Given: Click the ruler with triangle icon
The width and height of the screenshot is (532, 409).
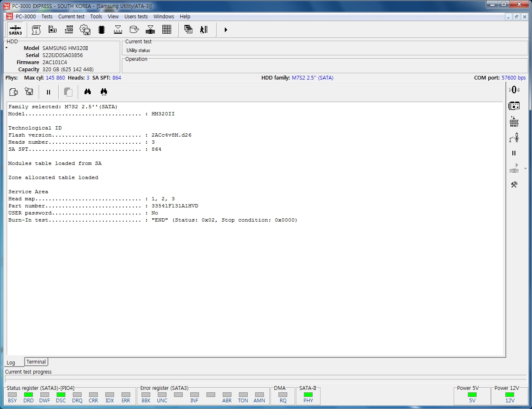Looking at the screenshot, I should point(118,30).
